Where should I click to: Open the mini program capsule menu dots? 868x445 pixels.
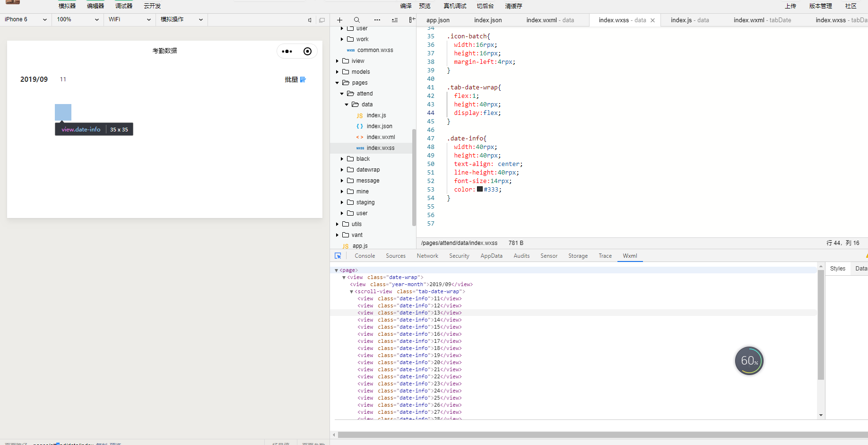pos(287,52)
